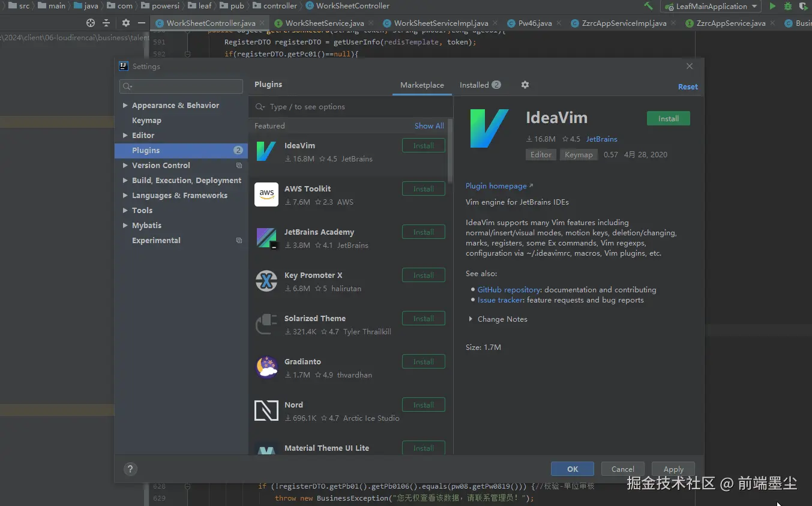
Task: Install the Key Promoter X plugin
Action: pos(424,276)
